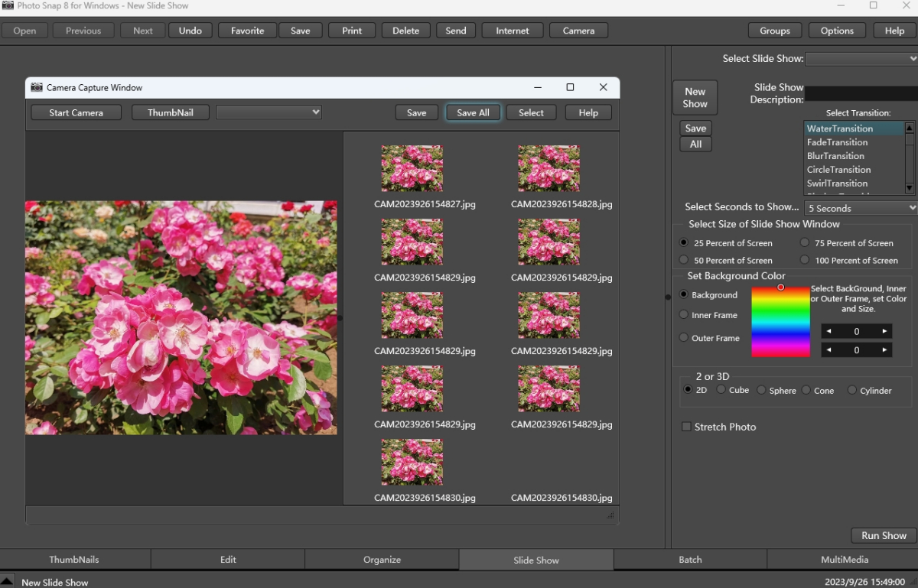Click the transition list scroll-down arrow
The width and height of the screenshot is (918, 588).
(910, 187)
